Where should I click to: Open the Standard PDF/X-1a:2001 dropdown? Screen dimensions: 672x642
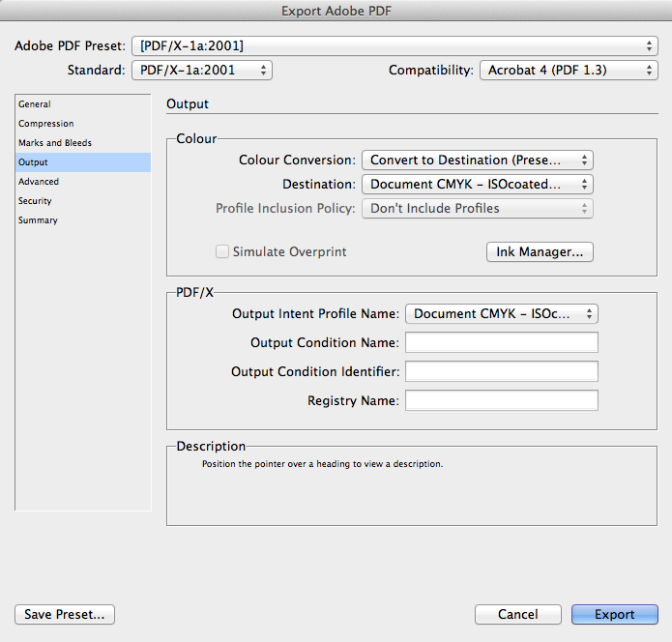click(202, 71)
